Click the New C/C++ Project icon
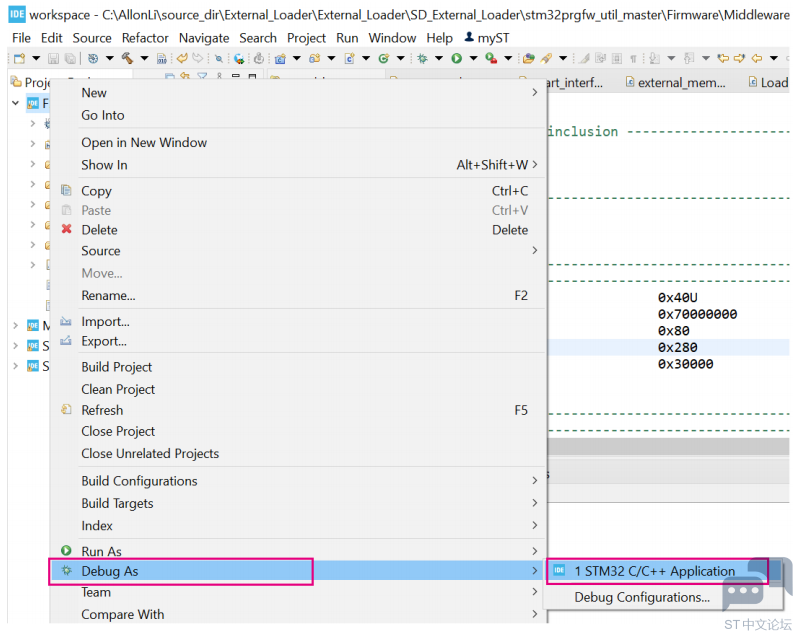 (x=280, y=58)
